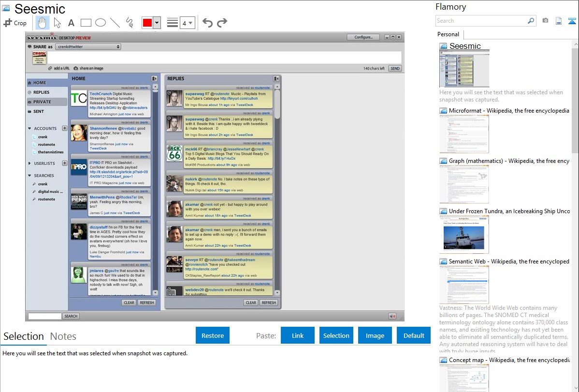
Task: Pick the rectangle drawing tool
Action: click(86, 23)
